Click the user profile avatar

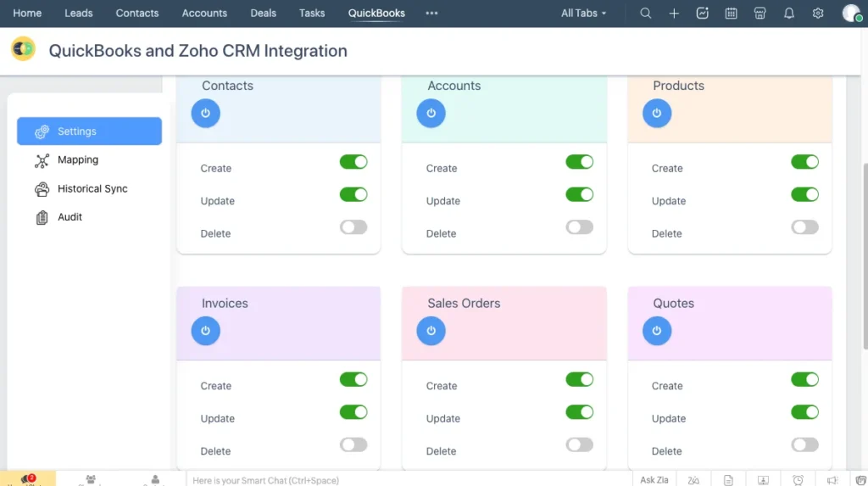point(851,14)
